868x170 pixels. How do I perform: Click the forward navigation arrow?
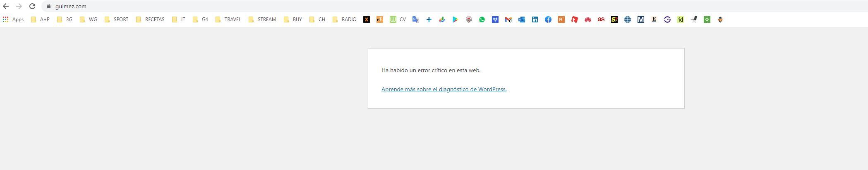tap(19, 6)
